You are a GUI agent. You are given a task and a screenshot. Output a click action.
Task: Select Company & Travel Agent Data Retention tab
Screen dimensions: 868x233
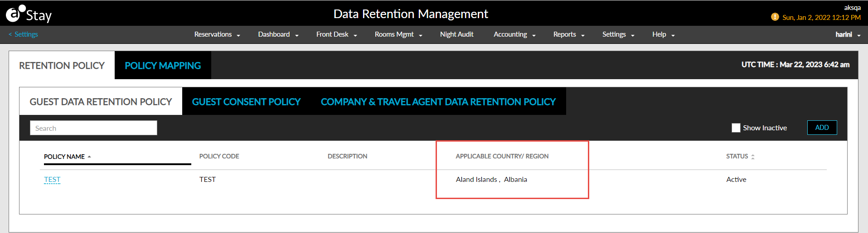click(x=438, y=102)
